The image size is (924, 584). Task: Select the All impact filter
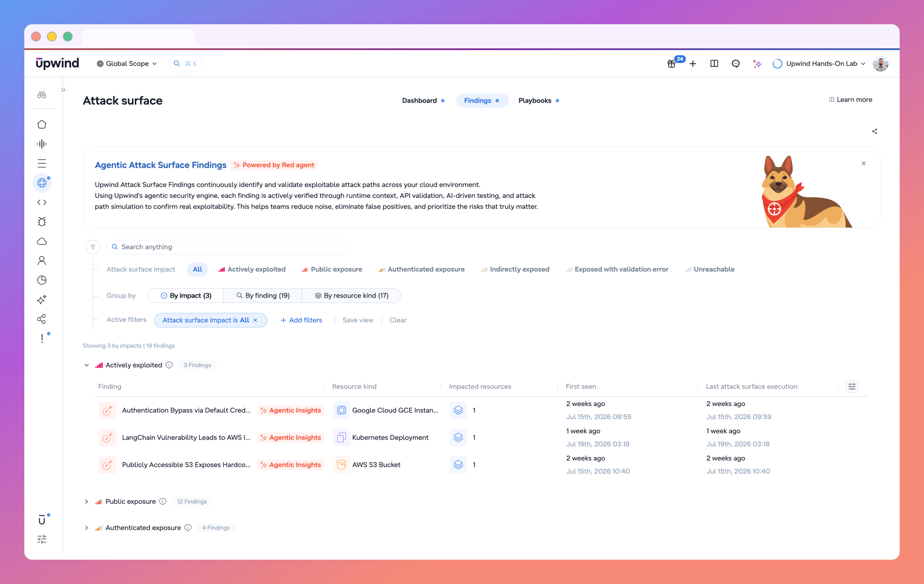[198, 269]
